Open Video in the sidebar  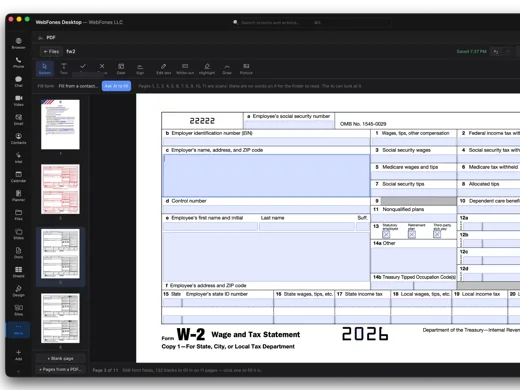[18, 100]
